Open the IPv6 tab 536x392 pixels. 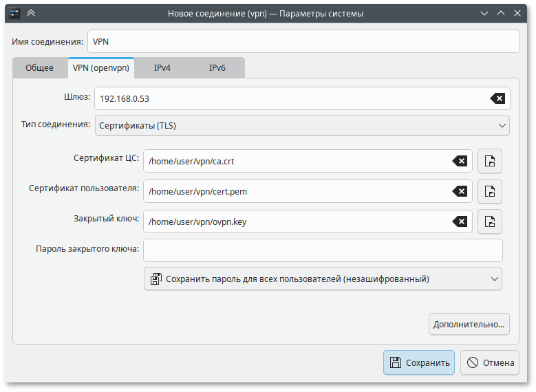[217, 68]
